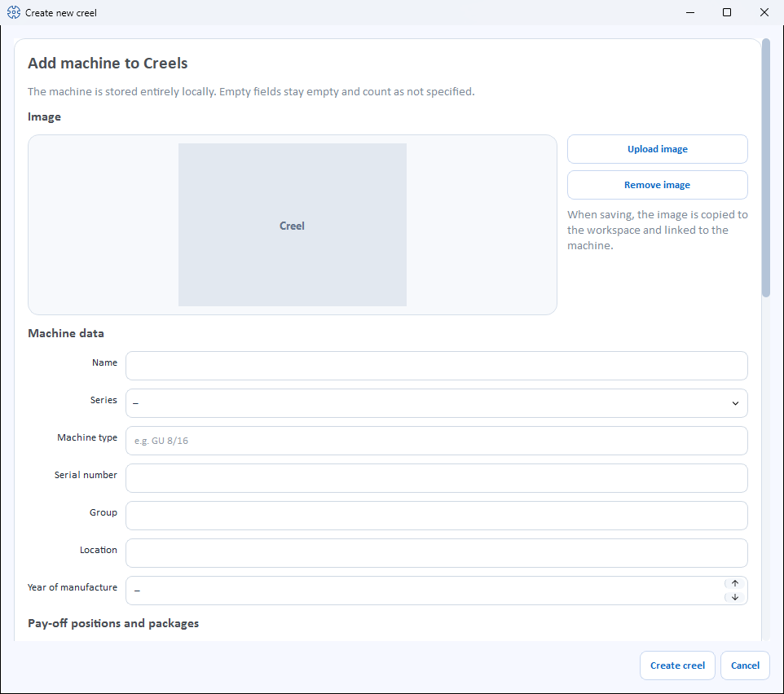Select the Group text field
Viewport: 784px width, 694px height.
437,516
